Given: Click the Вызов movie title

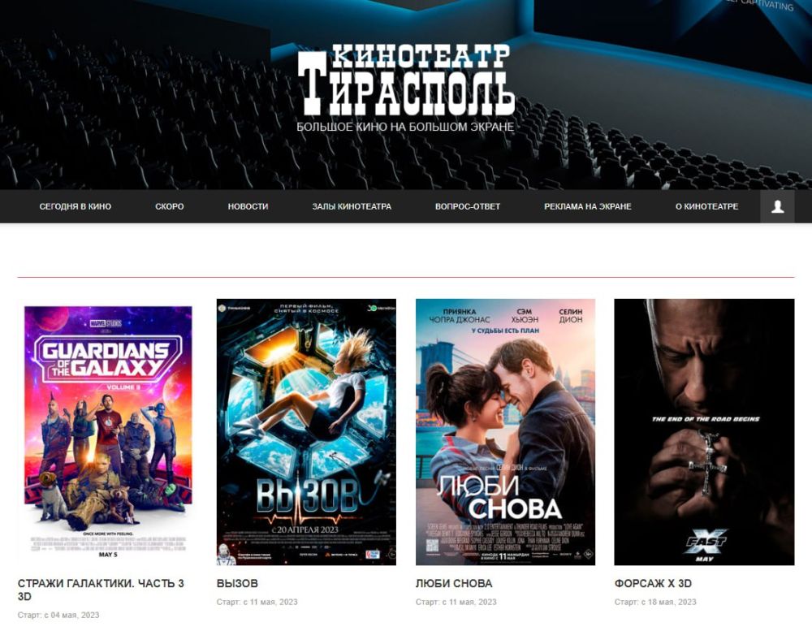Looking at the screenshot, I should 237,583.
